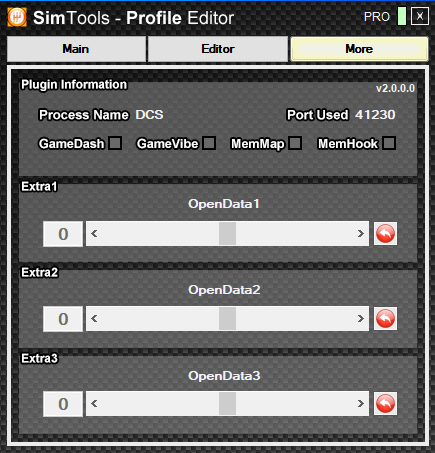Decrease OpenData1 with left slider arrow
The image size is (435, 453).
[x=94, y=234]
